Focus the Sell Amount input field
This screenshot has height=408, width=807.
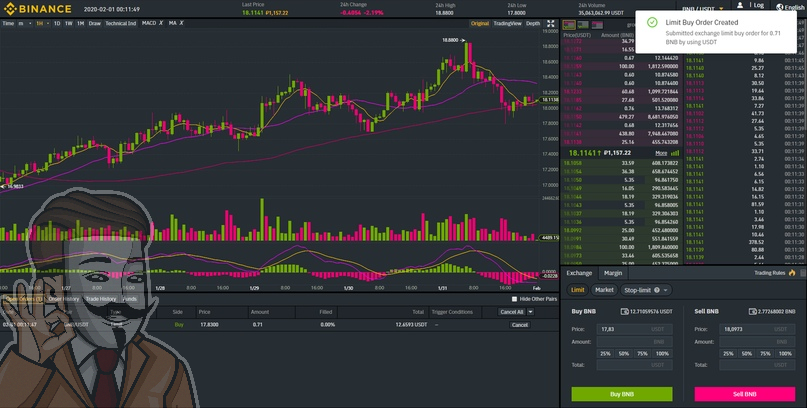click(x=757, y=342)
